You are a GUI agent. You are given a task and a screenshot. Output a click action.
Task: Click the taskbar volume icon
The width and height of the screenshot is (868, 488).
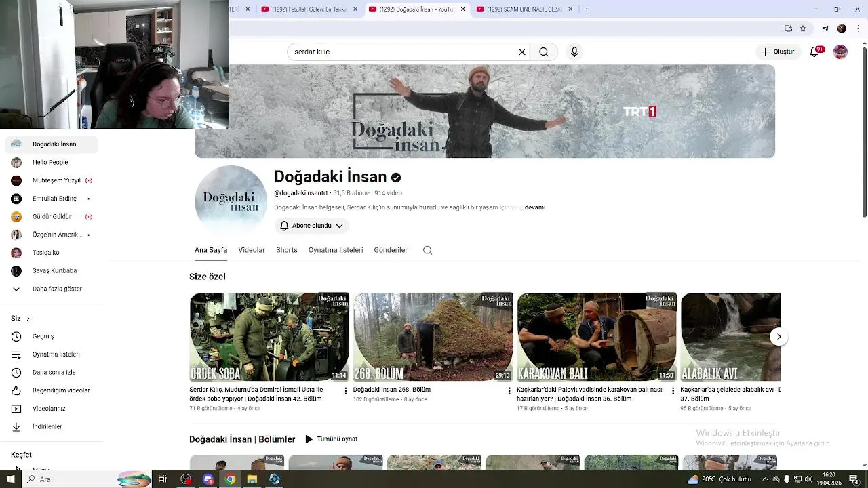(x=808, y=479)
